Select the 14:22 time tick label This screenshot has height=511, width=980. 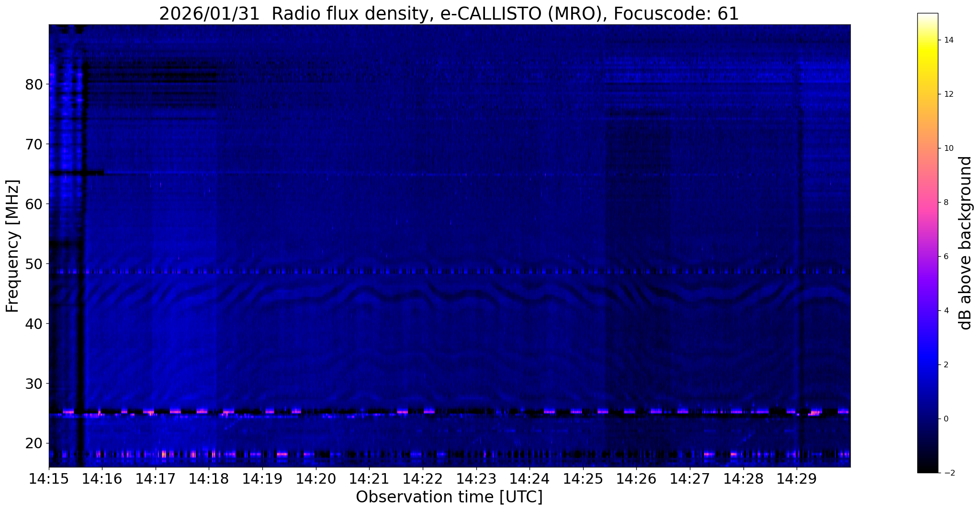[422, 478]
